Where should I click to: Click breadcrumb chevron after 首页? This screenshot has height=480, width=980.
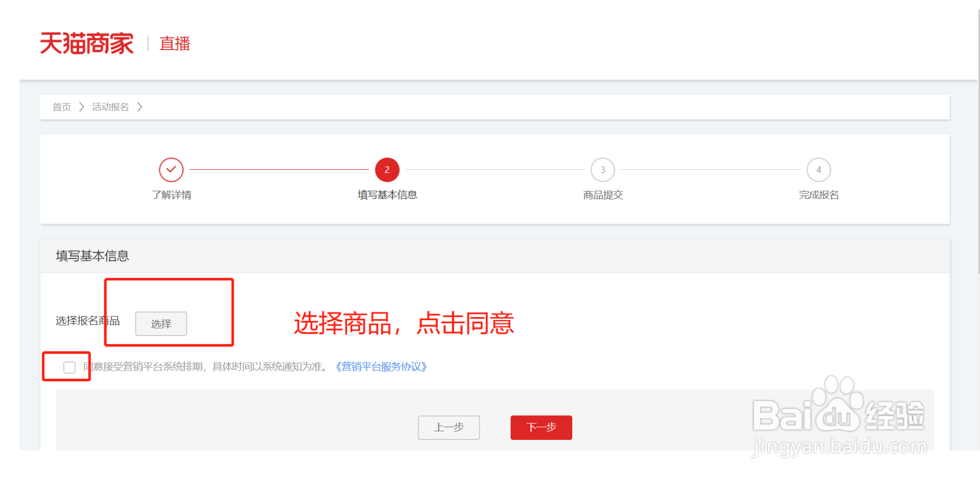pos(81,107)
